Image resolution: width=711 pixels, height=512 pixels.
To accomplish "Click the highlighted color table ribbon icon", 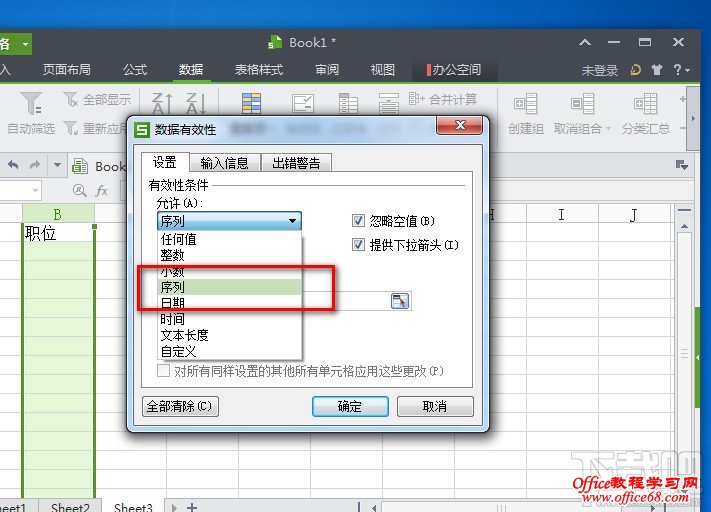I will (x=251, y=103).
